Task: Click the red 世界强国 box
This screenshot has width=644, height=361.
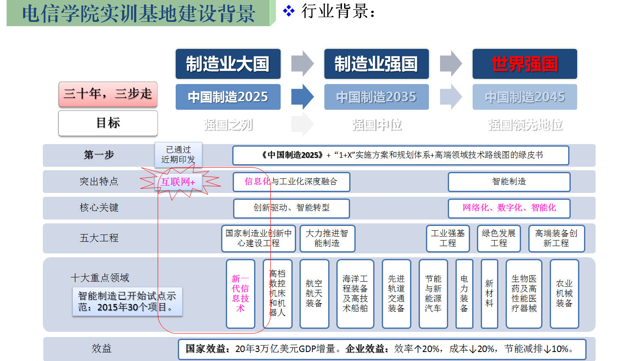Action: 524,64
